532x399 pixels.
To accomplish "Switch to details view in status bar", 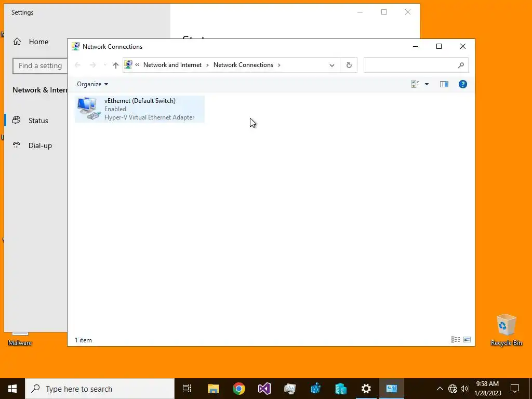I will tap(455, 340).
